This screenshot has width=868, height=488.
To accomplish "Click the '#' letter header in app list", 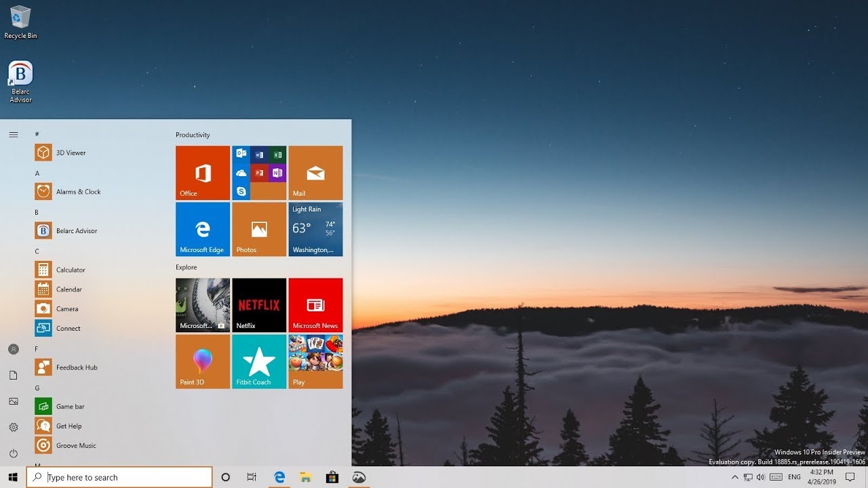I will (37, 134).
